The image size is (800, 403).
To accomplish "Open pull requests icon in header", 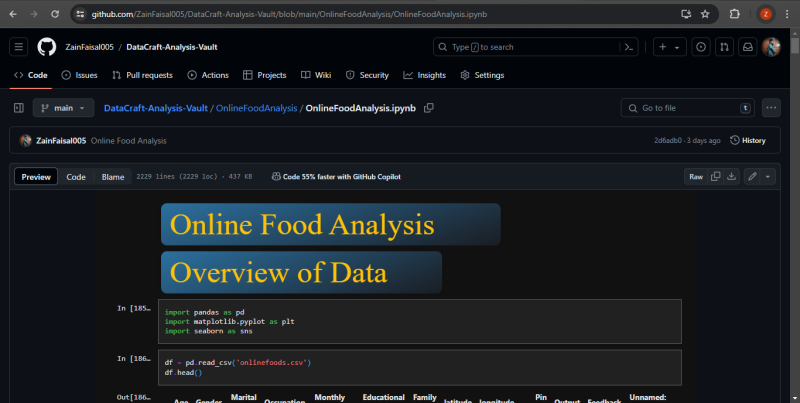I will [724, 47].
